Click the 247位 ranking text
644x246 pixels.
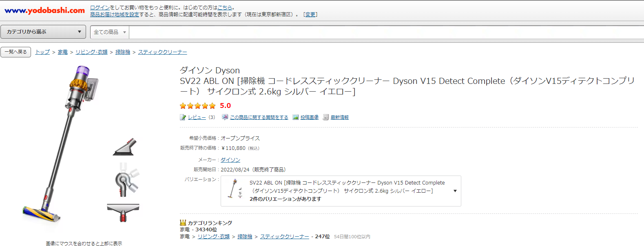(322, 237)
